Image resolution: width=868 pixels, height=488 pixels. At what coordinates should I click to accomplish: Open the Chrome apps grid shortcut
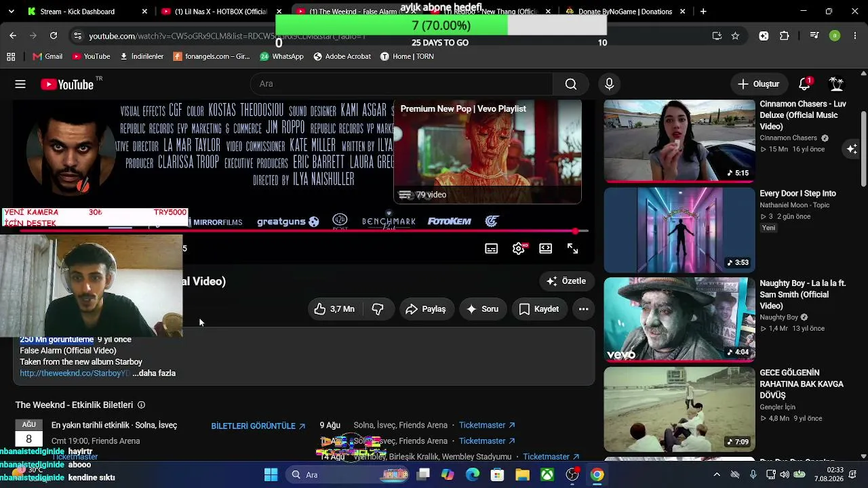pos(11,57)
